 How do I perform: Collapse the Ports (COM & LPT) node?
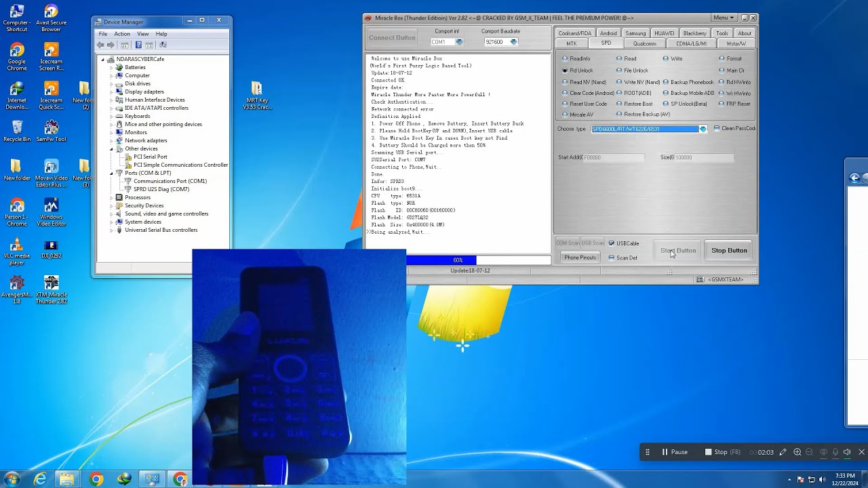click(111, 173)
